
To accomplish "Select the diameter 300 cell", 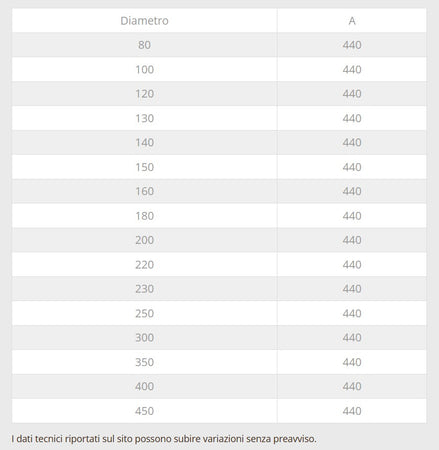I will (x=144, y=338).
